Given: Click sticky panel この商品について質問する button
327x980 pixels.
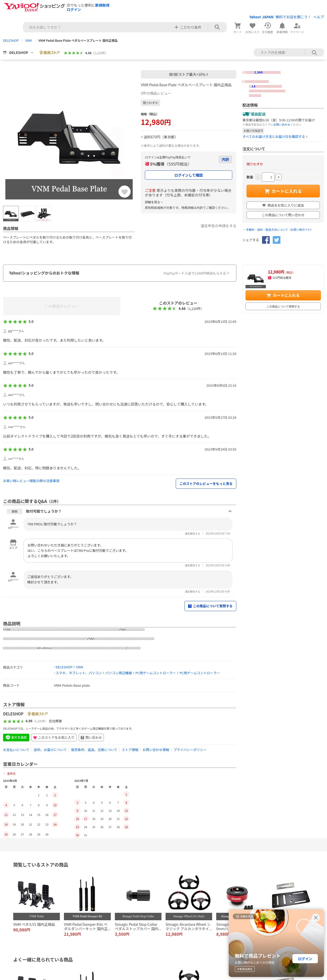Looking at the screenshot, I should pos(283,306).
